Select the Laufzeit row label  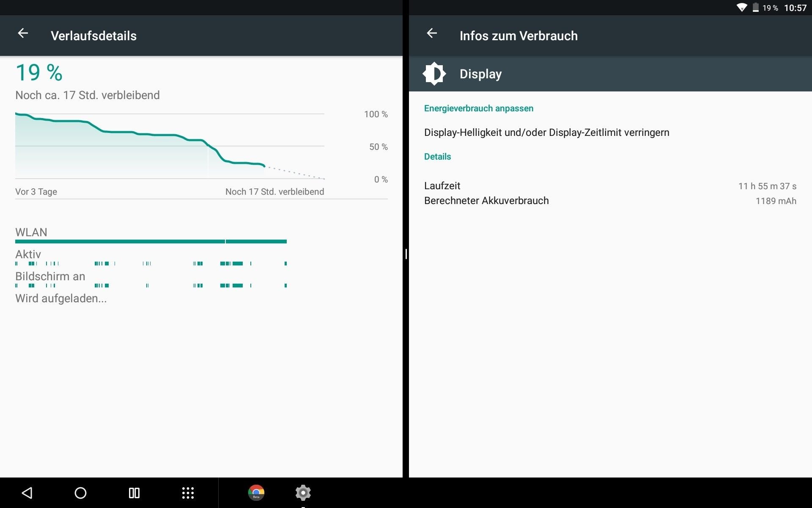click(x=442, y=186)
